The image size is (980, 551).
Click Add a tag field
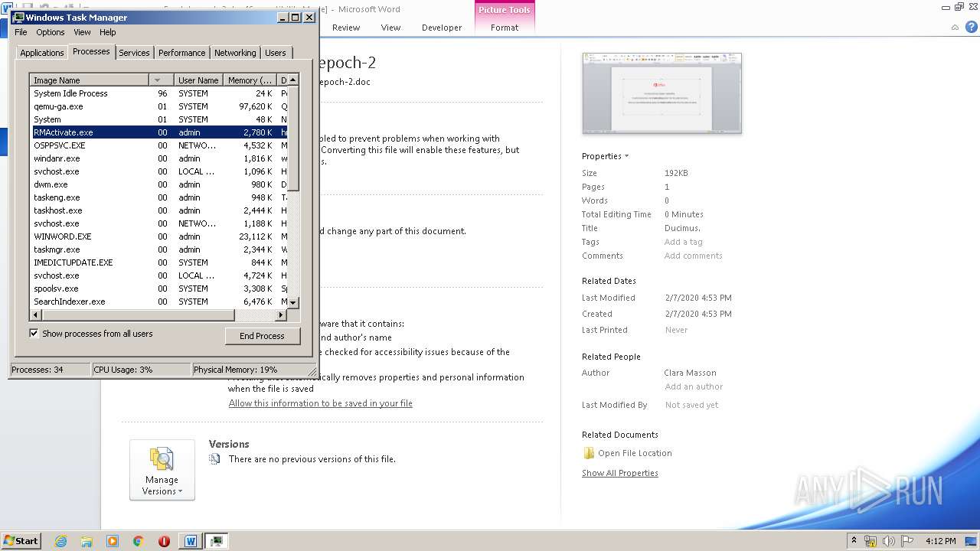point(683,242)
